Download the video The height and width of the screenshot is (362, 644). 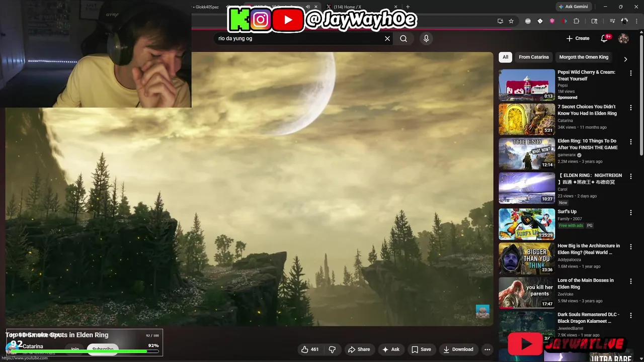coord(458,349)
